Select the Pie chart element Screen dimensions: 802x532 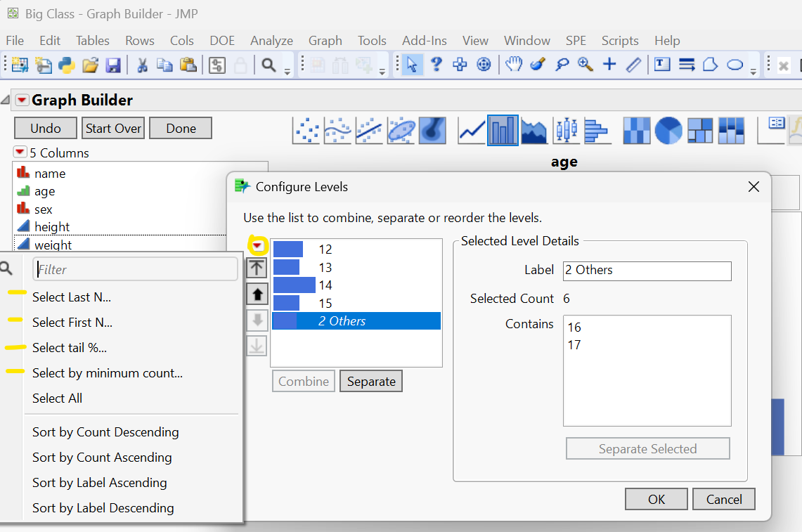pyautogui.click(x=668, y=130)
